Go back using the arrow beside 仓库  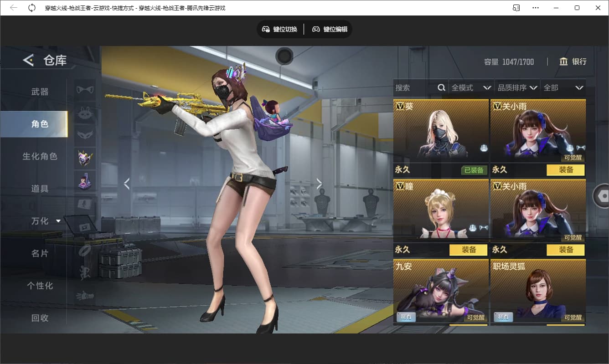(x=28, y=60)
